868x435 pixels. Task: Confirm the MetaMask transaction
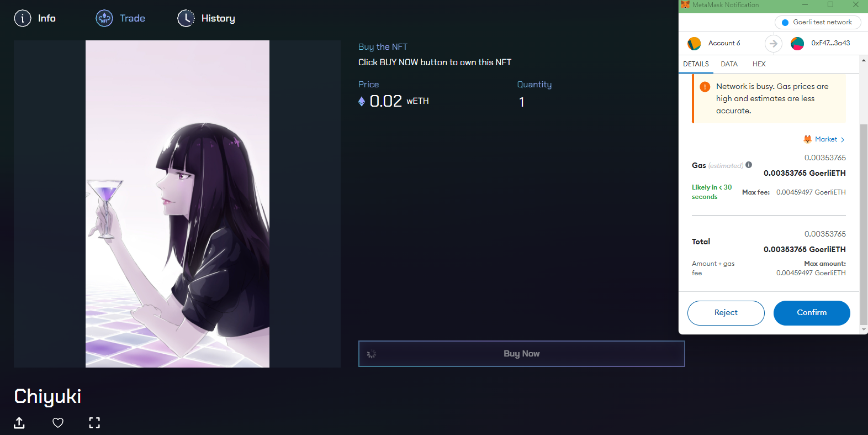(x=812, y=313)
